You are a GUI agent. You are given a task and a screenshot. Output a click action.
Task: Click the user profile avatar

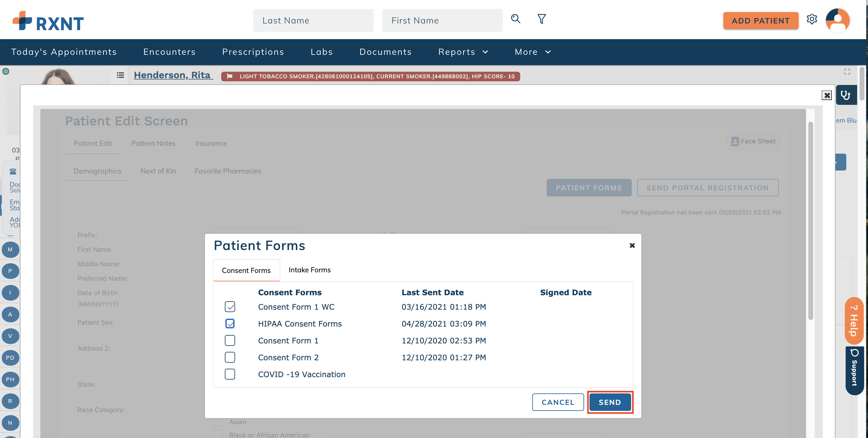[x=838, y=20]
